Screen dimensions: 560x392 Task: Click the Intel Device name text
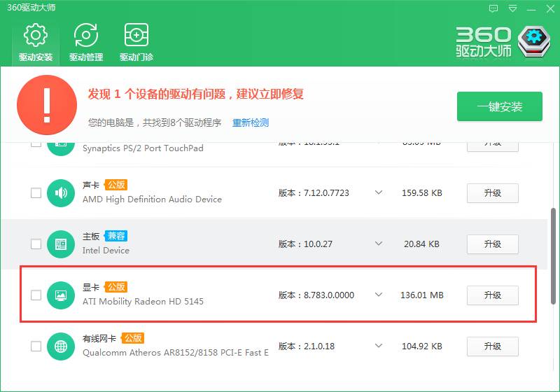coord(106,251)
